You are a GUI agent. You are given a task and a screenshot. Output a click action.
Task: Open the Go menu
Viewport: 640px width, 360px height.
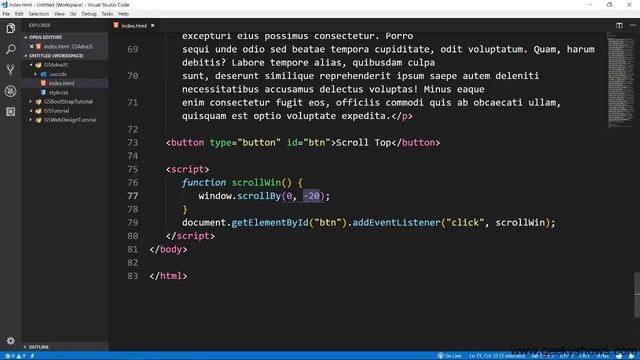click(73, 14)
